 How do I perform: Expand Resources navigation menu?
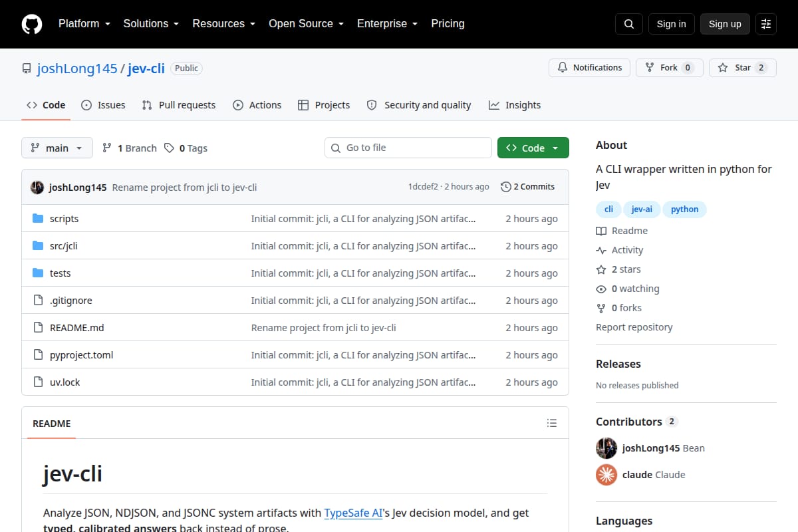click(223, 24)
